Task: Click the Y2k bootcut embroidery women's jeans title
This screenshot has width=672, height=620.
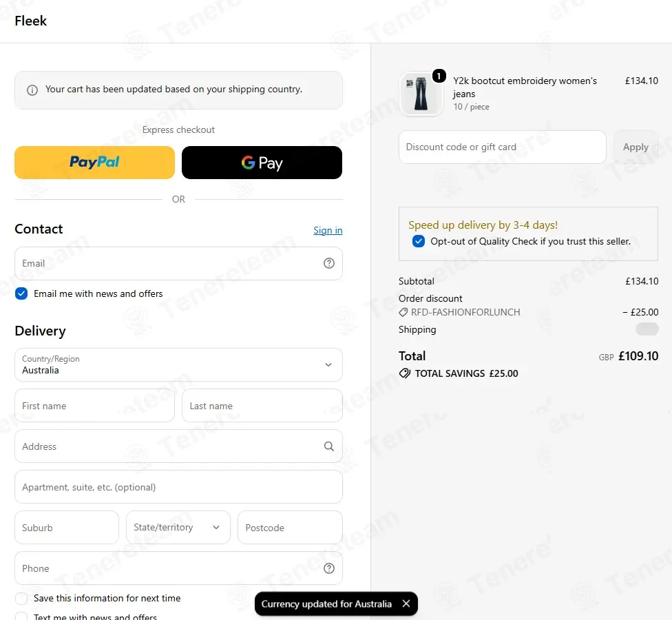Action: click(x=525, y=87)
